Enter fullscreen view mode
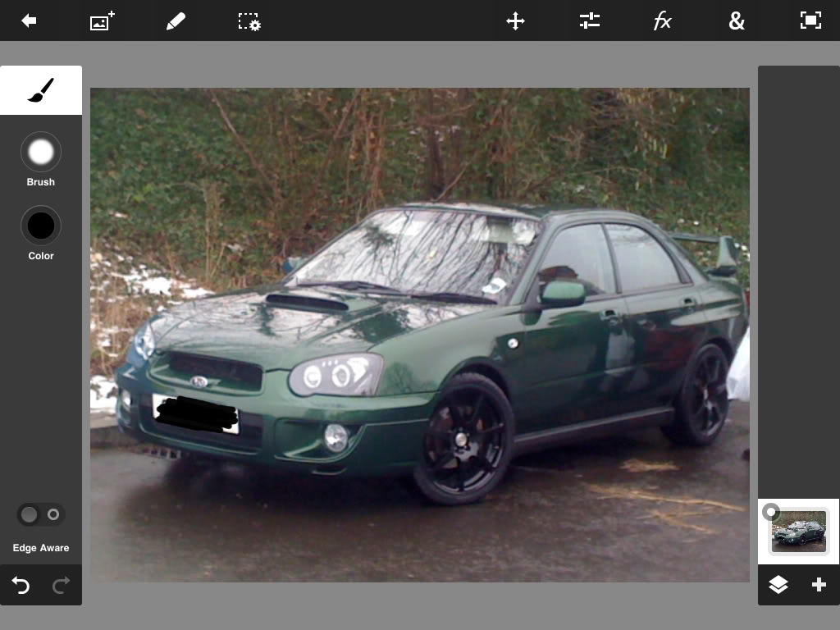This screenshot has height=630, width=840. (x=810, y=21)
